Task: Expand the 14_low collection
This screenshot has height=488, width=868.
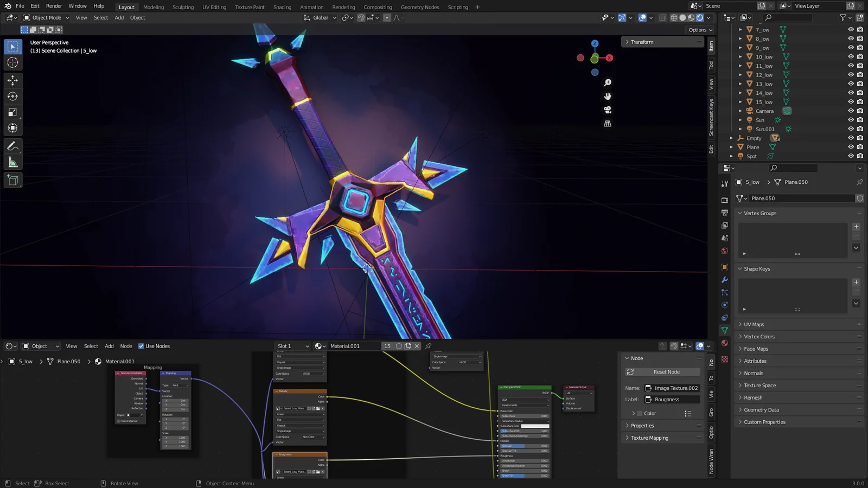Action: [x=740, y=93]
